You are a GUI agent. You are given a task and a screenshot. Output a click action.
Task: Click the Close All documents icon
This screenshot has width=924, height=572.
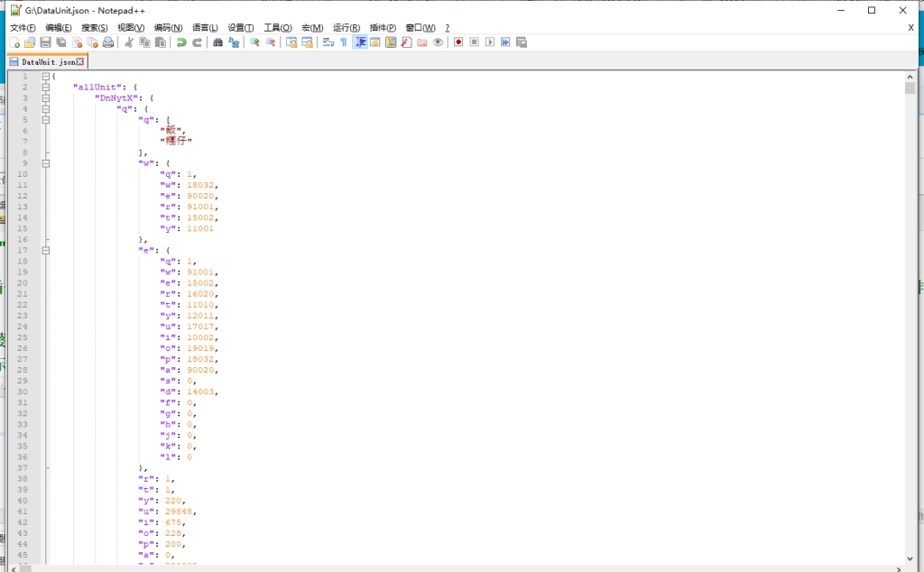93,42
